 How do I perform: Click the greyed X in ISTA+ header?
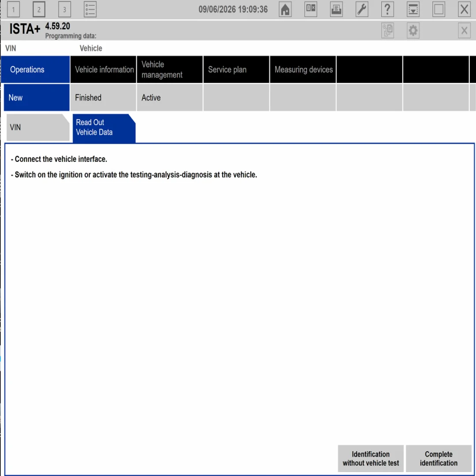tap(464, 31)
